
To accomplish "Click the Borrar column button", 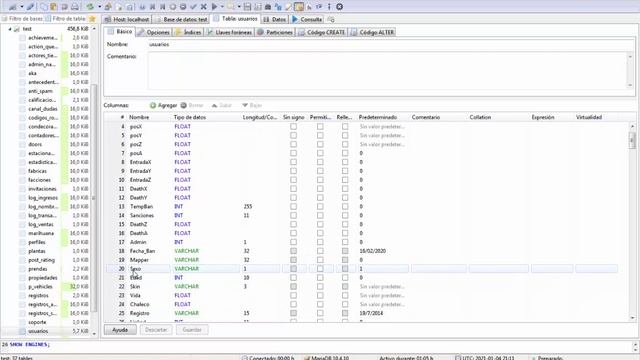I will pos(192,105).
